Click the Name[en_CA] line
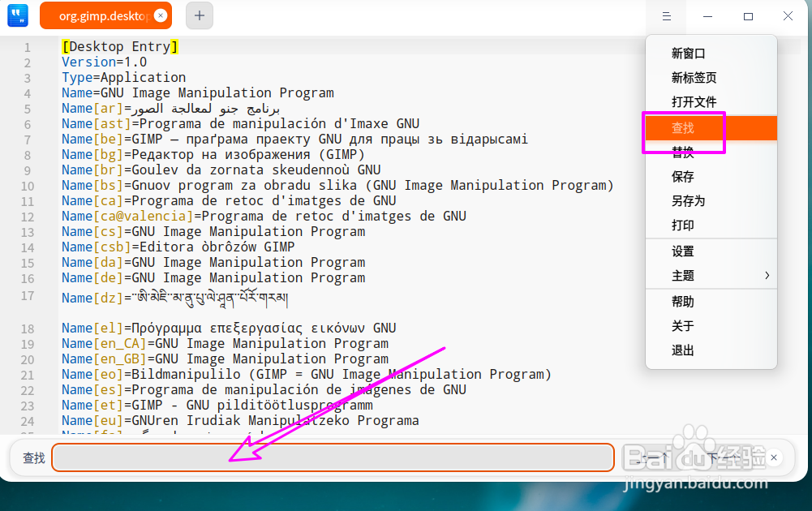812x511 pixels. tap(226, 344)
